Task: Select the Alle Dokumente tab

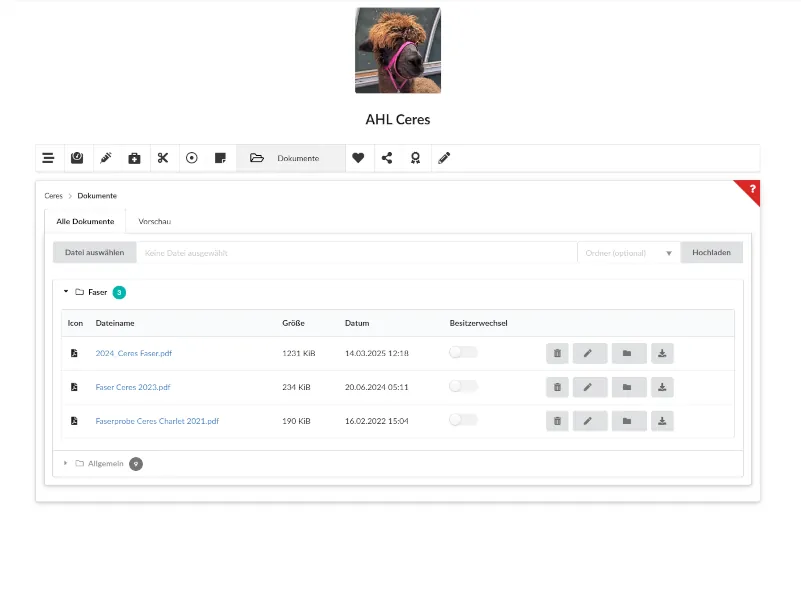Action: pyautogui.click(x=85, y=221)
